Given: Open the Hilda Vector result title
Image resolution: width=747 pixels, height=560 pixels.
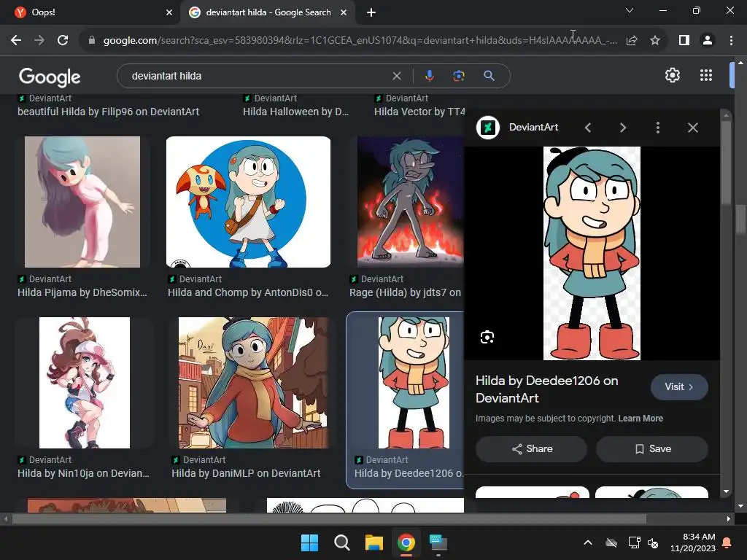Looking at the screenshot, I should [419, 112].
